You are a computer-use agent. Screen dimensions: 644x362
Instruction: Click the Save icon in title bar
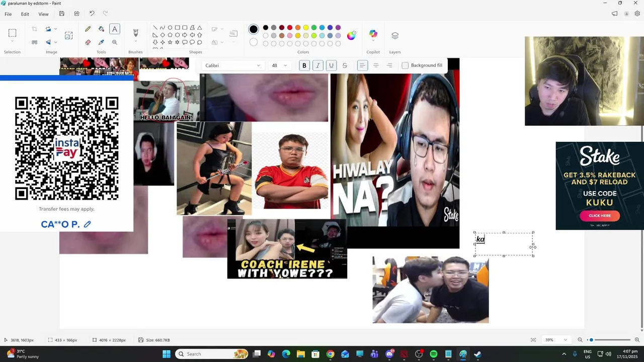tap(61, 14)
